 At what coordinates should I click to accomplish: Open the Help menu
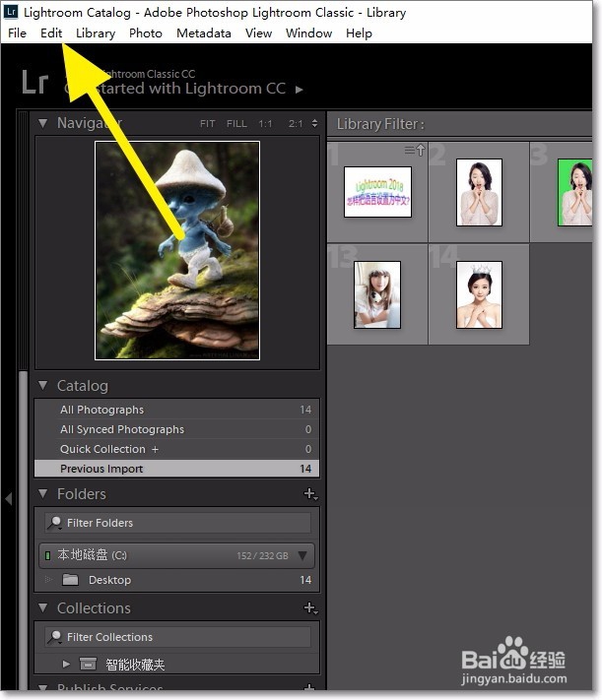[359, 33]
